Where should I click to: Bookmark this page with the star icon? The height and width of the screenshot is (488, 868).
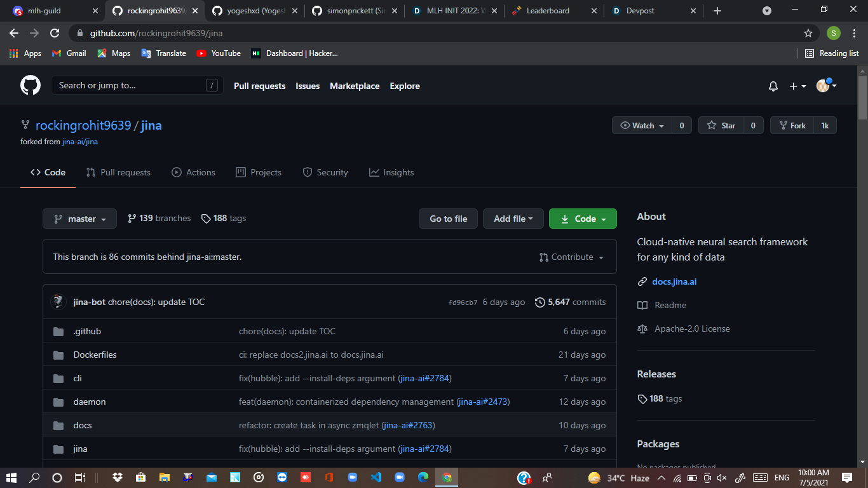(808, 33)
